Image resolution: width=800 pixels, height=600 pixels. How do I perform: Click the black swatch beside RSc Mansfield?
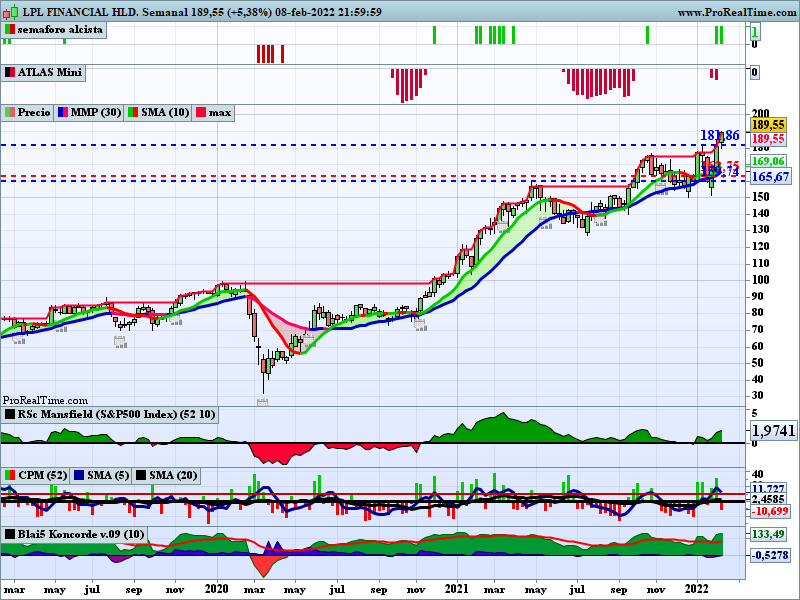[x=10, y=414]
